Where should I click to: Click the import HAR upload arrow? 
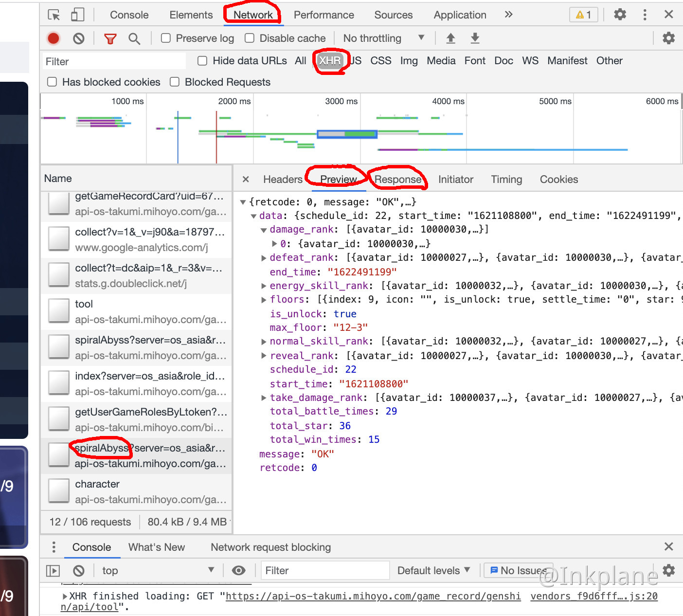(x=451, y=38)
